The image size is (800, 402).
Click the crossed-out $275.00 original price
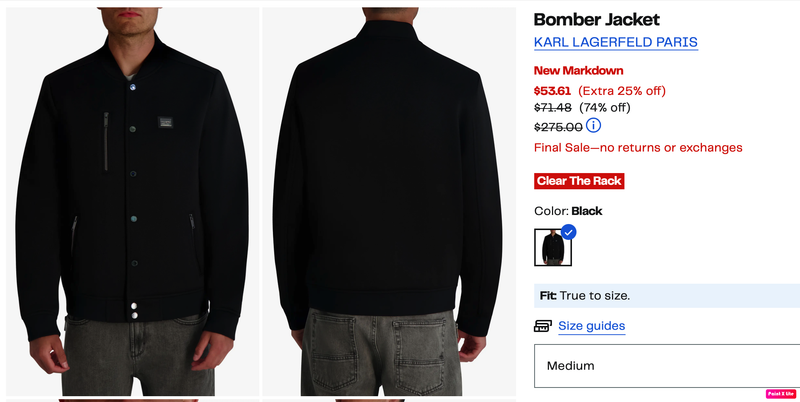coord(558,127)
